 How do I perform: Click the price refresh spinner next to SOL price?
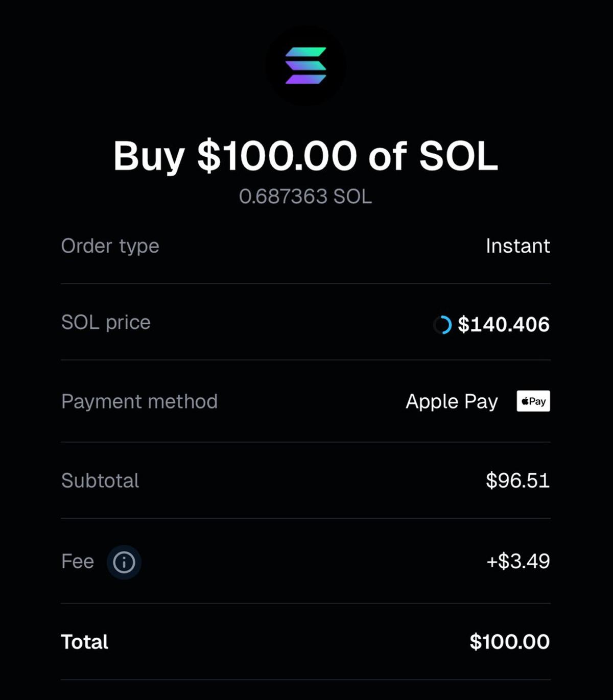(443, 324)
